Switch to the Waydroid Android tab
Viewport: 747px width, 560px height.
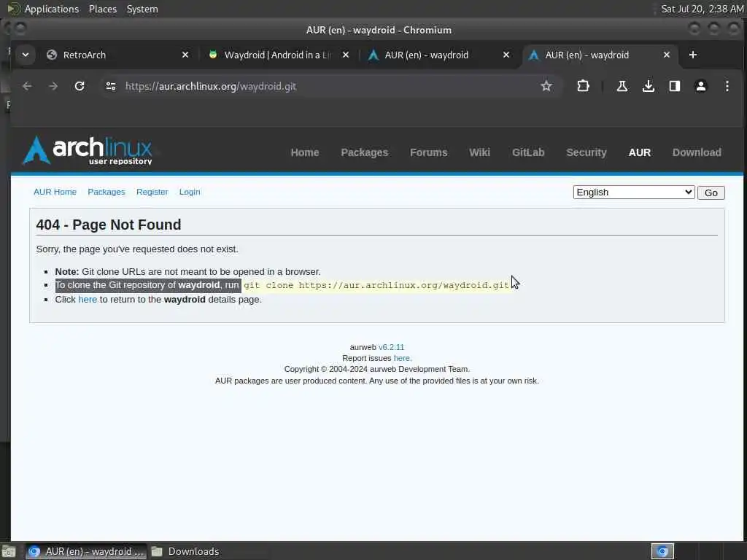278,55
